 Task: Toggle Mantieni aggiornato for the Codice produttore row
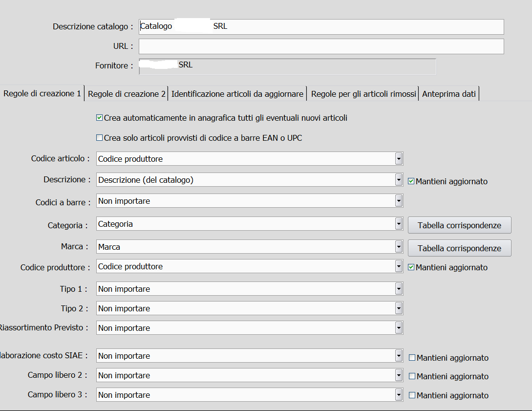(411, 267)
